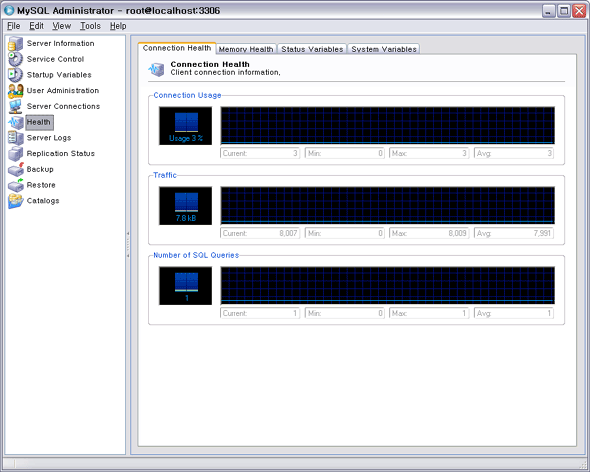
Task: Click the 'Connection Usage' group label
Action: [187, 96]
